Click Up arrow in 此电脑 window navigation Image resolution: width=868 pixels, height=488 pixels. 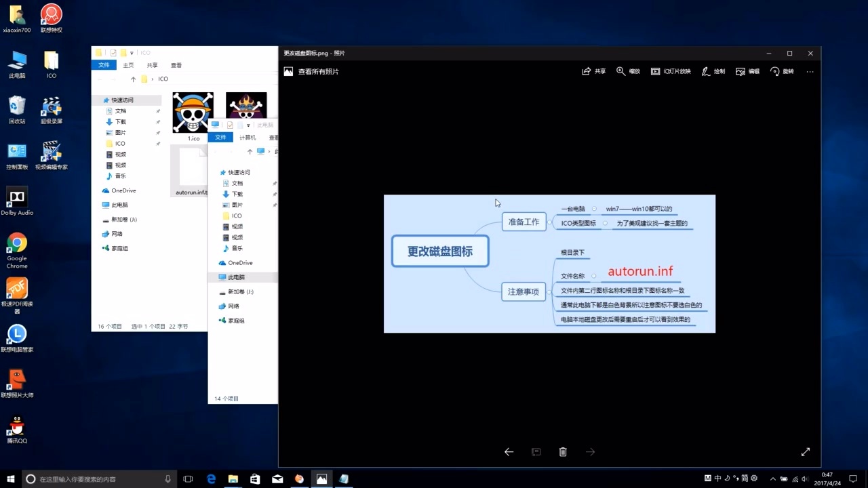point(250,152)
